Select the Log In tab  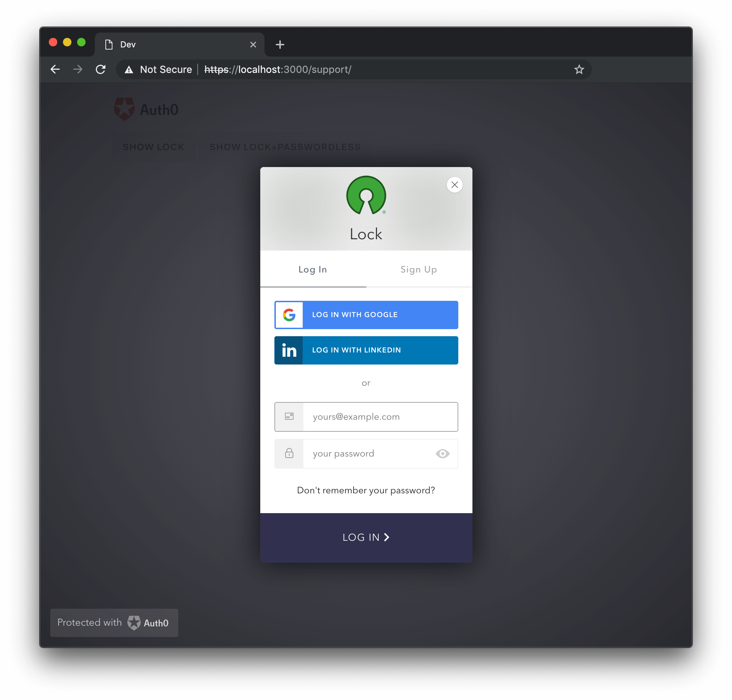(313, 269)
